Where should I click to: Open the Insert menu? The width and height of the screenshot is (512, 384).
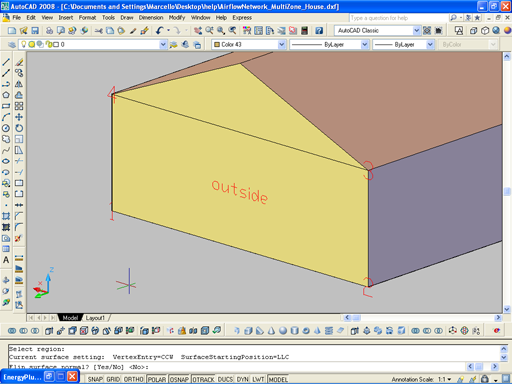coord(66,18)
